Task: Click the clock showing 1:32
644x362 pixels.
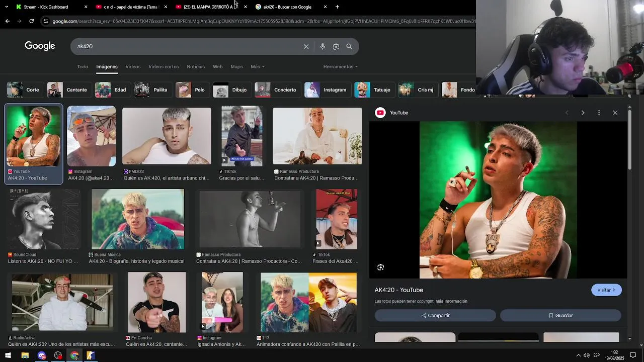Action: click(x=614, y=352)
